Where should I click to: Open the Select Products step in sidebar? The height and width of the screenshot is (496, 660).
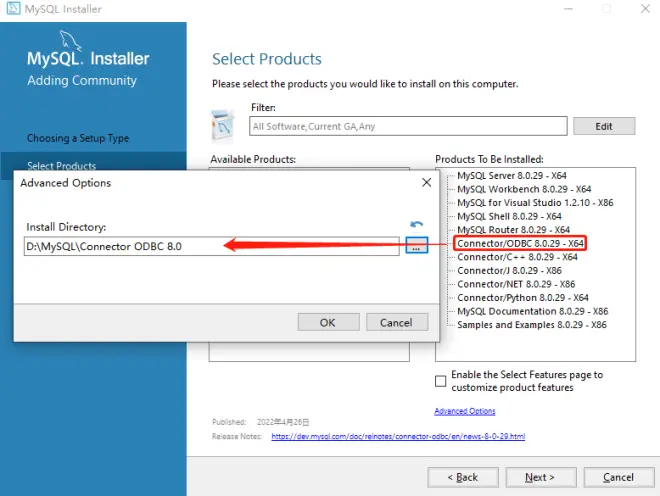(61, 165)
